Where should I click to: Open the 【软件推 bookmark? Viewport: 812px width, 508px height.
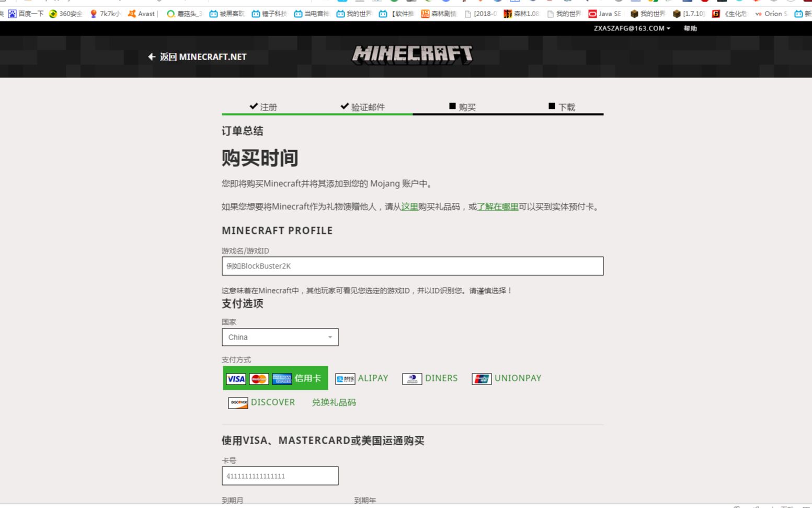396,14
